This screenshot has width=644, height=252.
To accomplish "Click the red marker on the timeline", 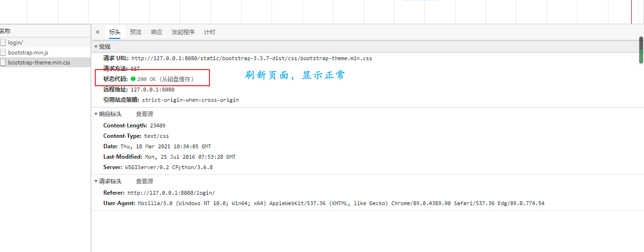I will pos(632,11).
